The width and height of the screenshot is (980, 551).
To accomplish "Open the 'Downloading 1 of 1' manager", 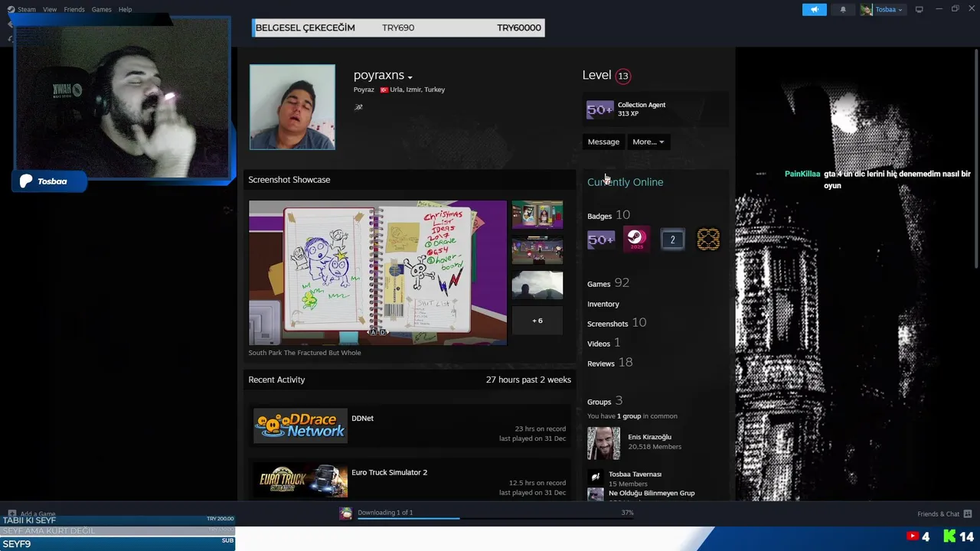I will (385, 512).
